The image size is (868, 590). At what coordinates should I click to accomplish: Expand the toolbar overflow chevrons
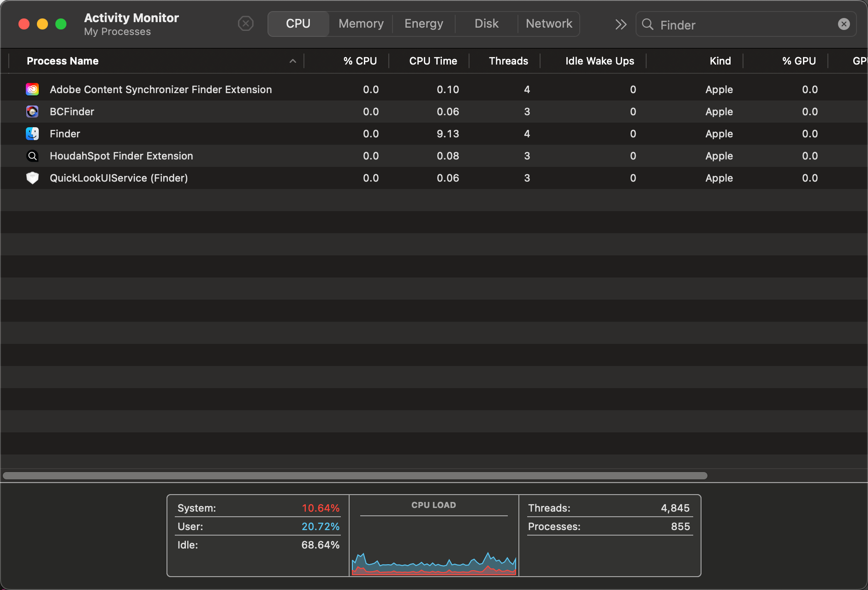point(621,24)
